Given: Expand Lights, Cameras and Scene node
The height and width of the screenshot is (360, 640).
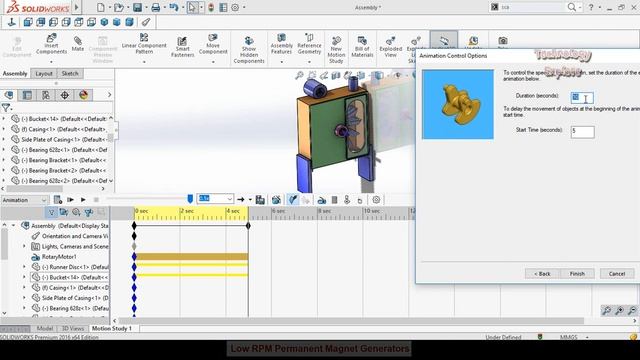Looking at the screenshot, I should 24,247.
